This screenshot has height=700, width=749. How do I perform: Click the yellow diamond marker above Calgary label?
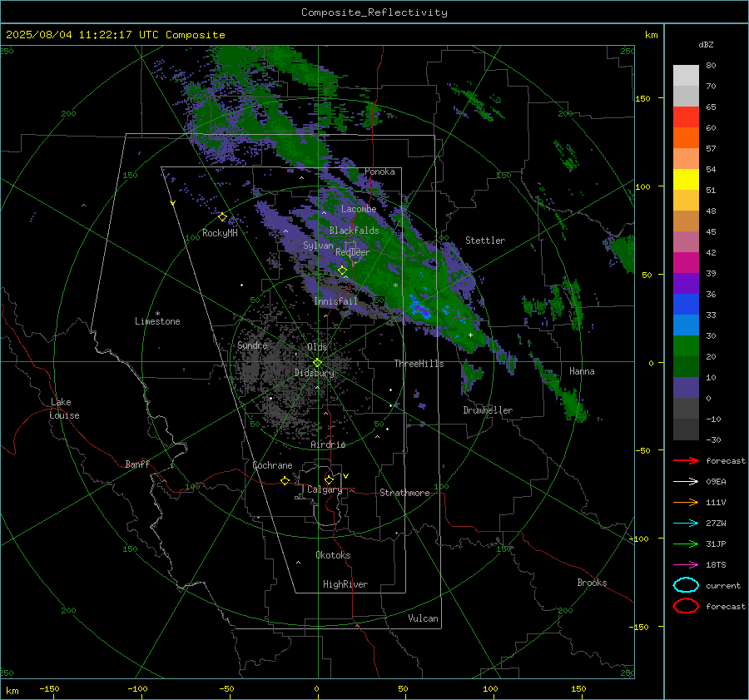coord(329,479)
